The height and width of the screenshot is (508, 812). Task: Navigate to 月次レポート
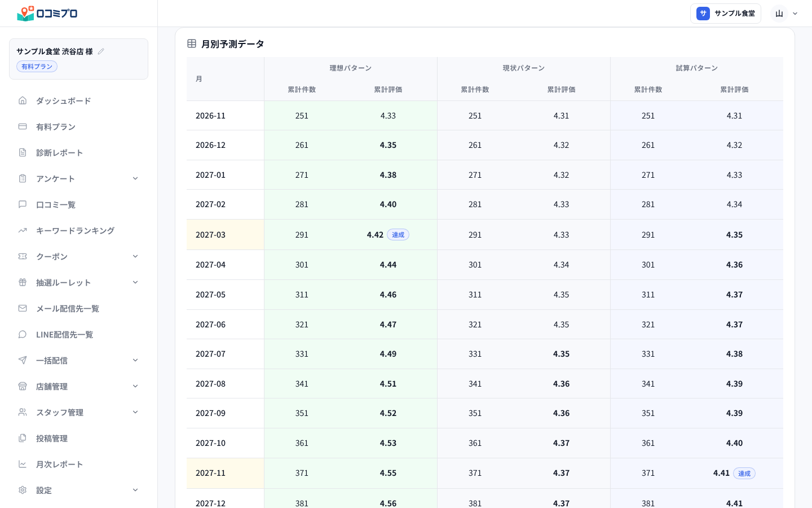coord(78,464)
